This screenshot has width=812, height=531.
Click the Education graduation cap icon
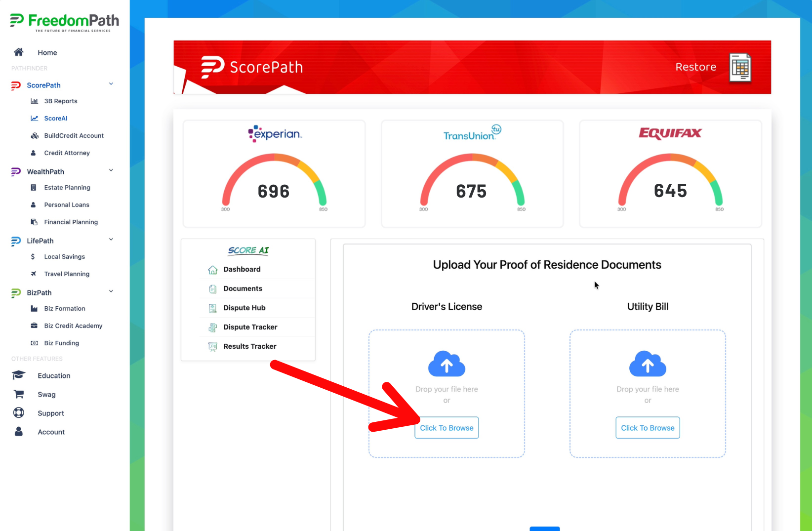pyautogui.click(x=19, y=375)
